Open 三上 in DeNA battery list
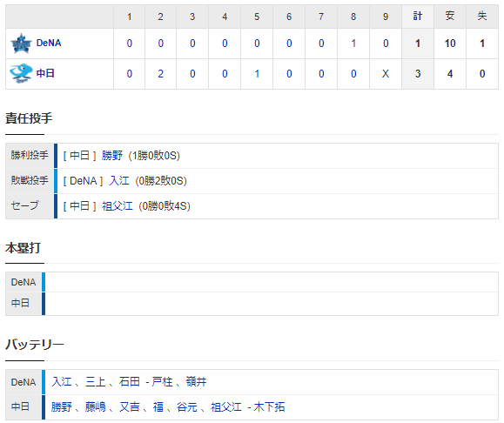 (x=96, y=382)
